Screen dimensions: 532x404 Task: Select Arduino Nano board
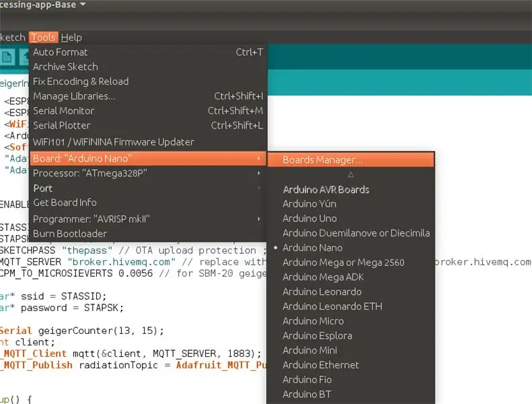(x=351, y=248)
